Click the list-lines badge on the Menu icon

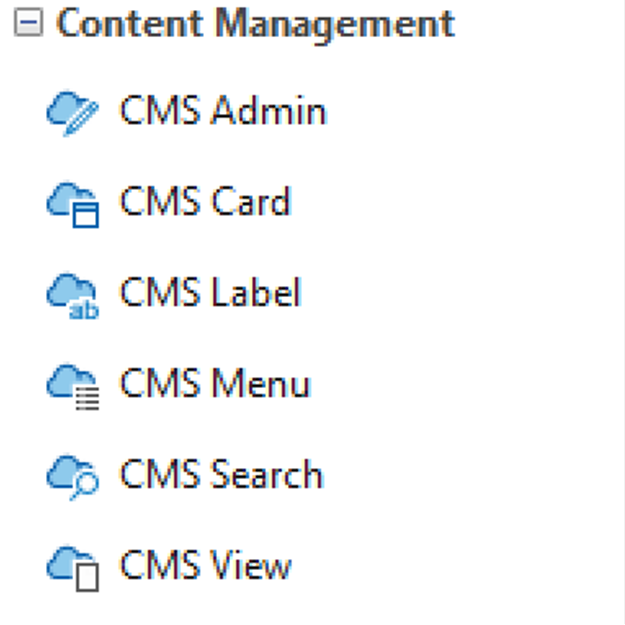pyautogui.click(x=87, y=398)
